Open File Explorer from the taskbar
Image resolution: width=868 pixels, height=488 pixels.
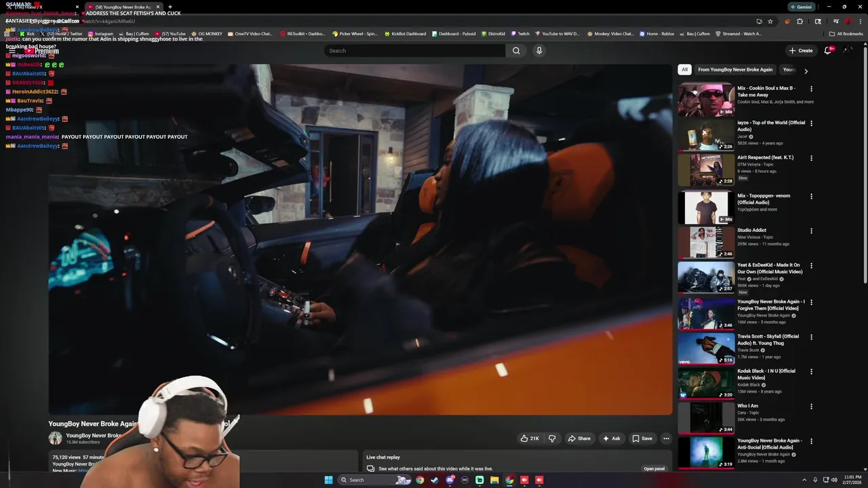point(494,480)
